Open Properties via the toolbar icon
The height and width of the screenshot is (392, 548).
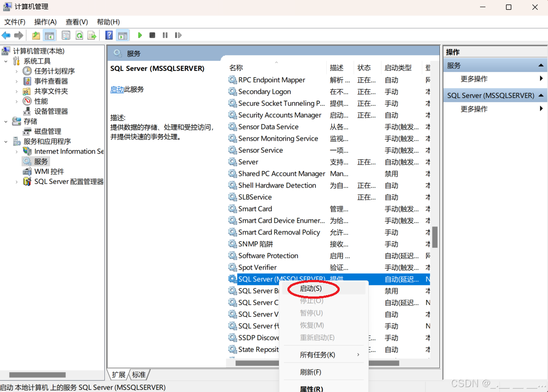(x=66, y=35)
